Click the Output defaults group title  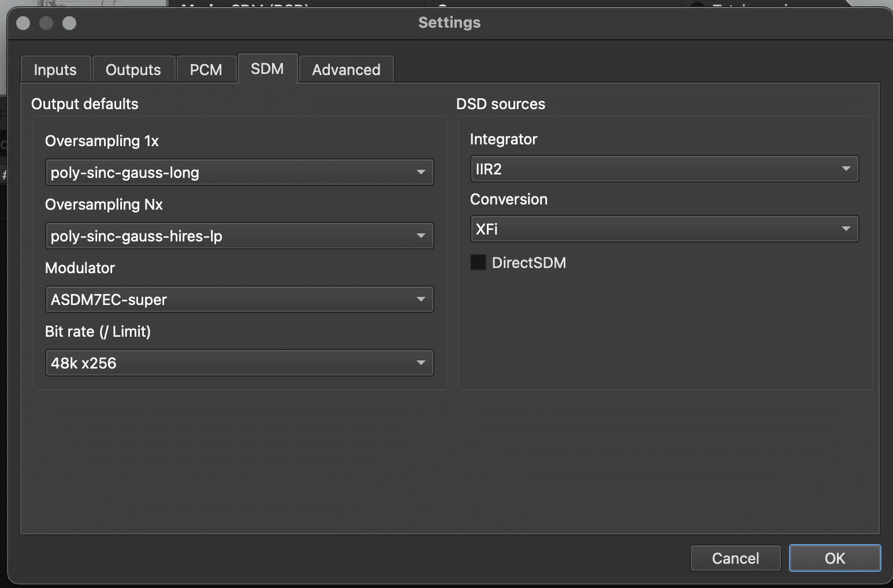pyautogui.click(x=85, y=104)
